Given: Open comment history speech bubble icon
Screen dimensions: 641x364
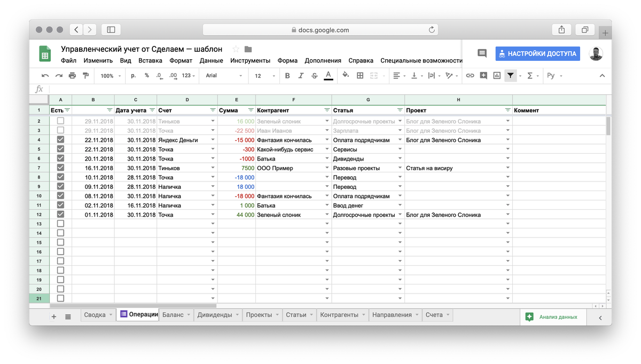Looking at the screenshot, I should coord(482,53).
